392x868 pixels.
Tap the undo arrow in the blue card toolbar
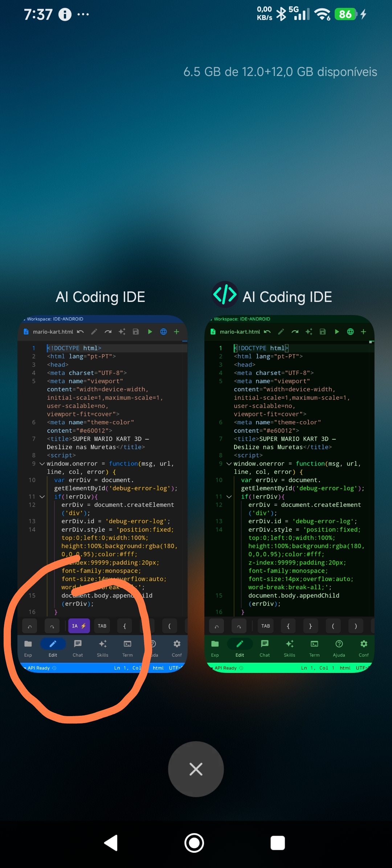81,332
